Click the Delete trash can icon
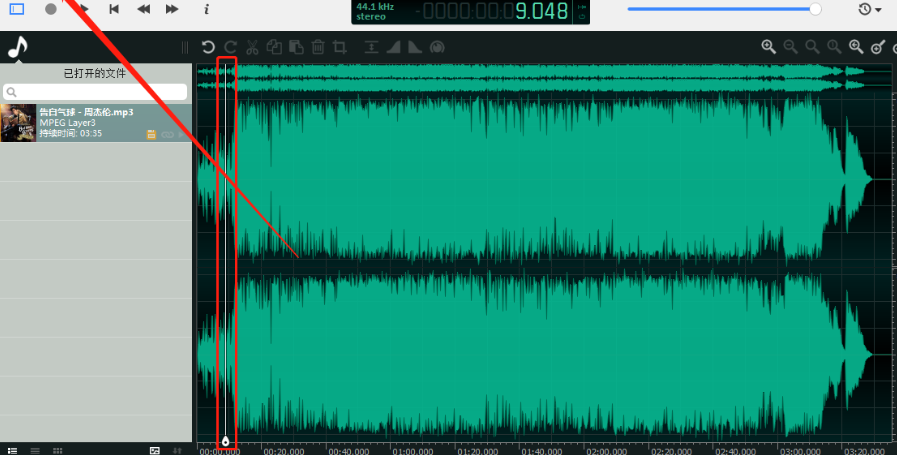This screenshot has width=897, height=455. point(318,47)
